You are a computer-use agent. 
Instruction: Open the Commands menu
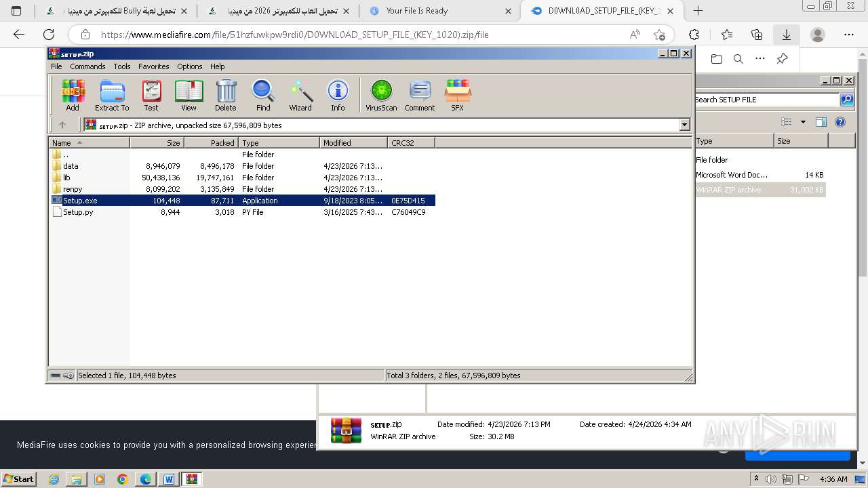click(x=87, y=66)
